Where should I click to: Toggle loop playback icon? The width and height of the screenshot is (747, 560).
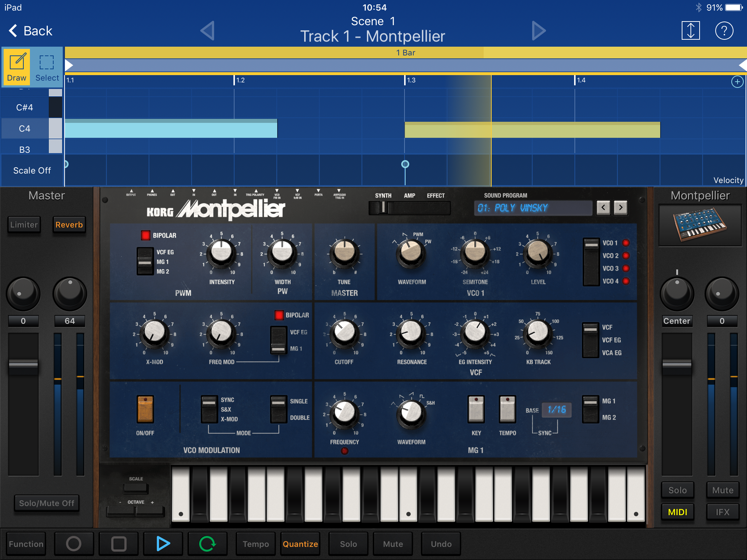point(208,544)
